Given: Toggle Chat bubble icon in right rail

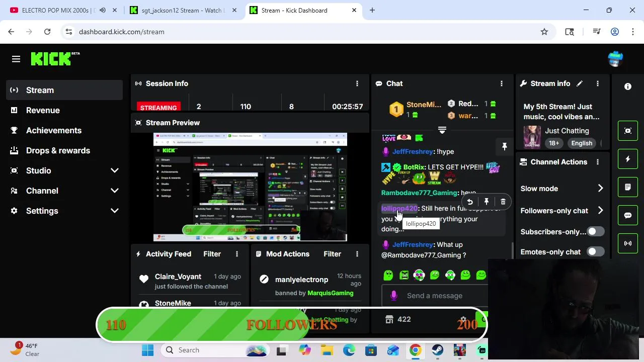Looking at the screenshot, I should 628,215.
